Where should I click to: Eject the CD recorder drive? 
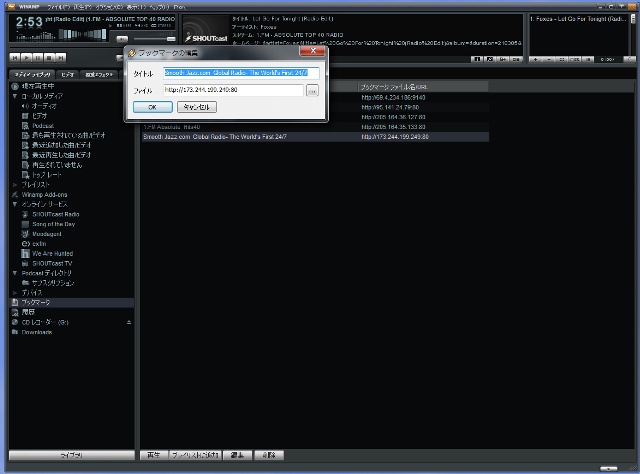[x=129, y=323]
